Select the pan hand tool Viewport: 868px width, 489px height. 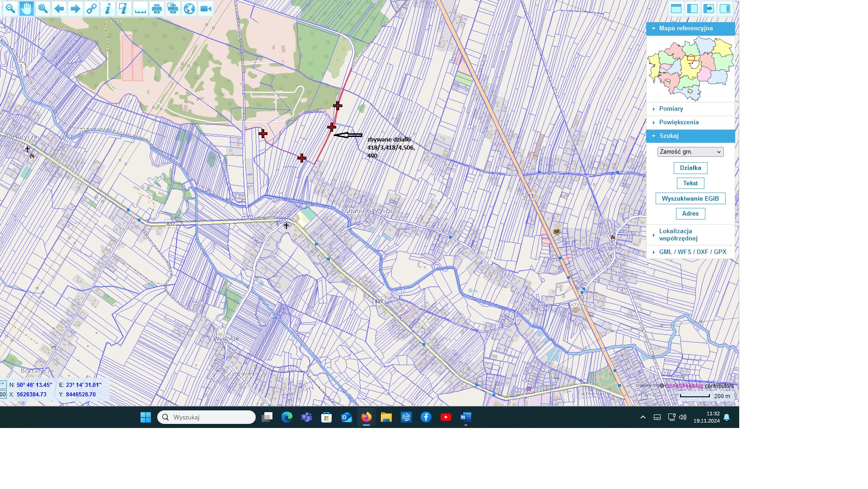pyautogui.click(x=27, y=9)
